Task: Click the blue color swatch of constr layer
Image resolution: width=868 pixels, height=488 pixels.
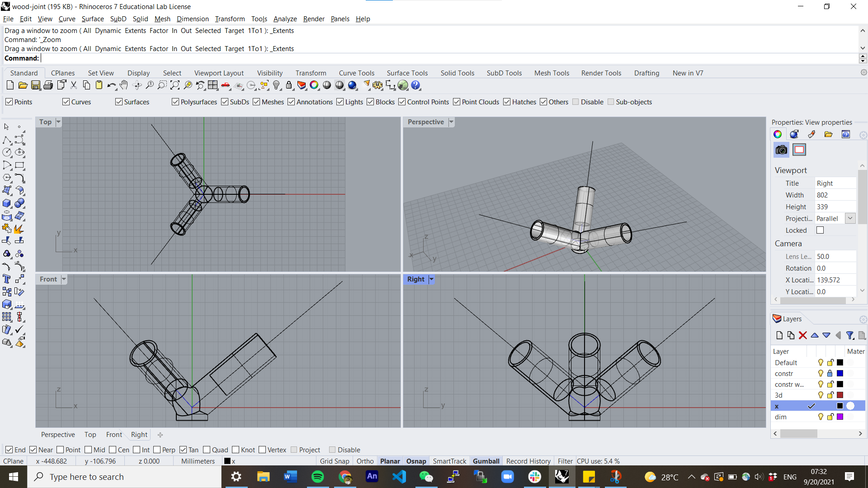Action: [x=840, y=374]
